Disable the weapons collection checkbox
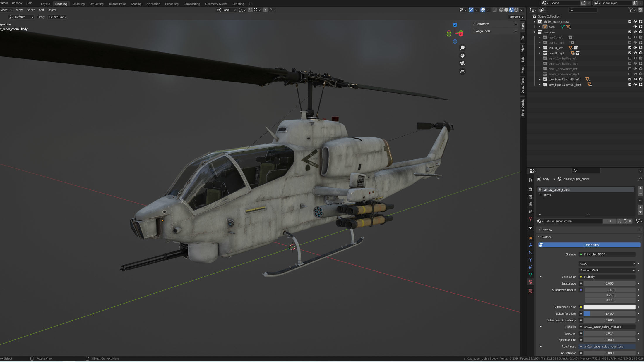The width and height of the screenshot is (644, 362). pyautogui.click(x=630, y=32)
